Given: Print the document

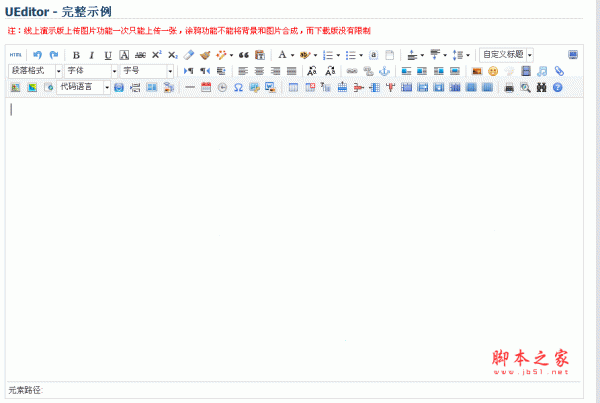Looking at the screenshot, I should click(509, 88).
